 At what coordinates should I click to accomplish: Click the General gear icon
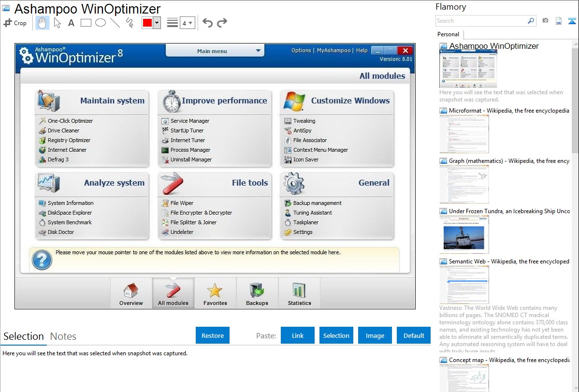[x=294, y=184]
